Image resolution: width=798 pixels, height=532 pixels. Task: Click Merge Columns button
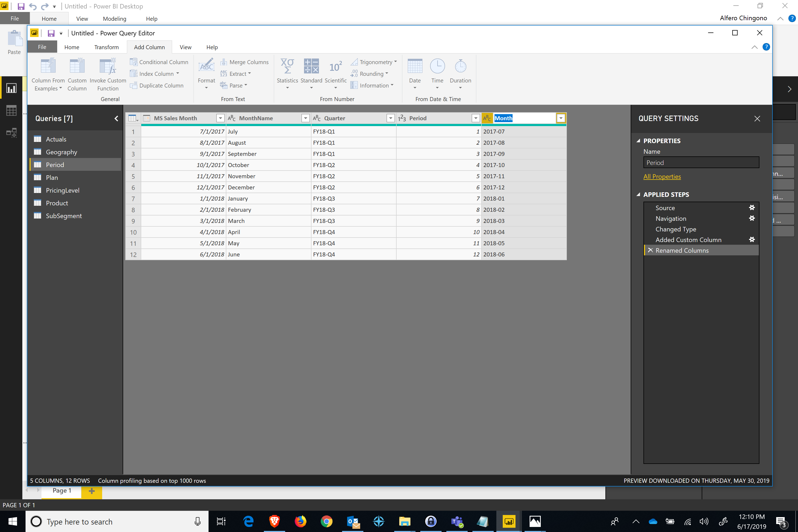pyautogui.click(x=244, y=62)
